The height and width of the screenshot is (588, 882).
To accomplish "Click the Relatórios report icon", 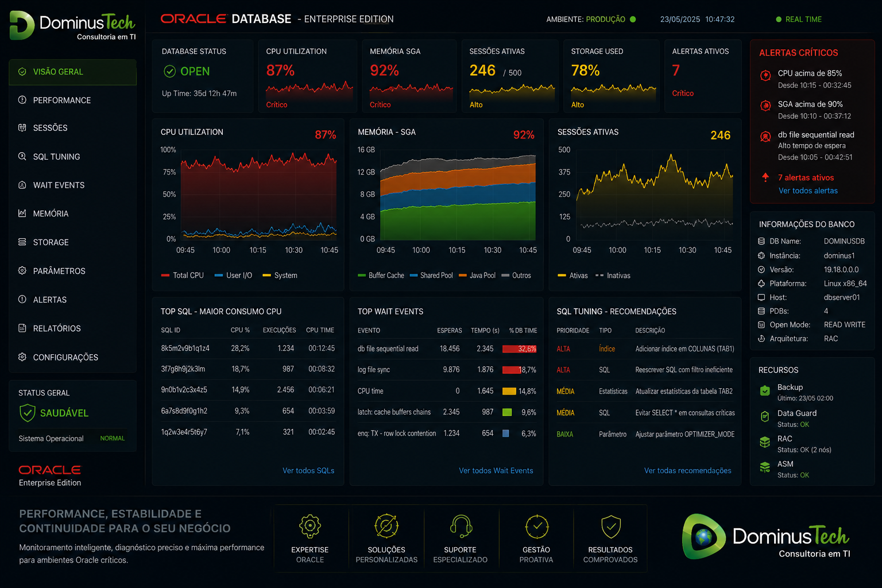I will click(x=22, y=328).
